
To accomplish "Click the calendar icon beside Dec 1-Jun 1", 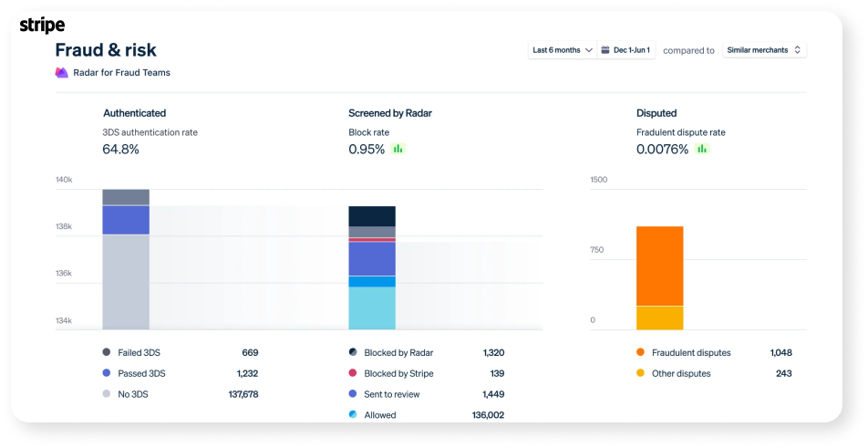I will (605, 50).
